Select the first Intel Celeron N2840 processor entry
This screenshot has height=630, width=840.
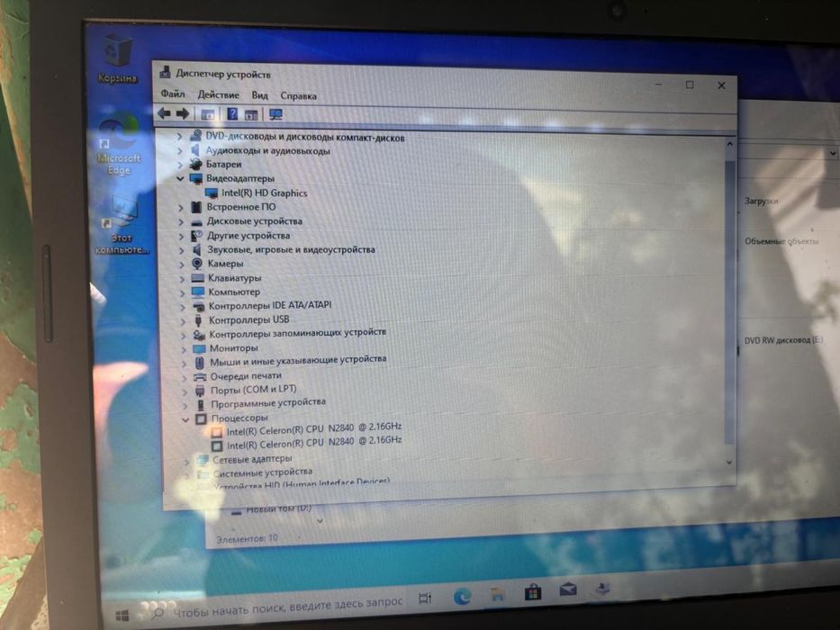[314, 428]
